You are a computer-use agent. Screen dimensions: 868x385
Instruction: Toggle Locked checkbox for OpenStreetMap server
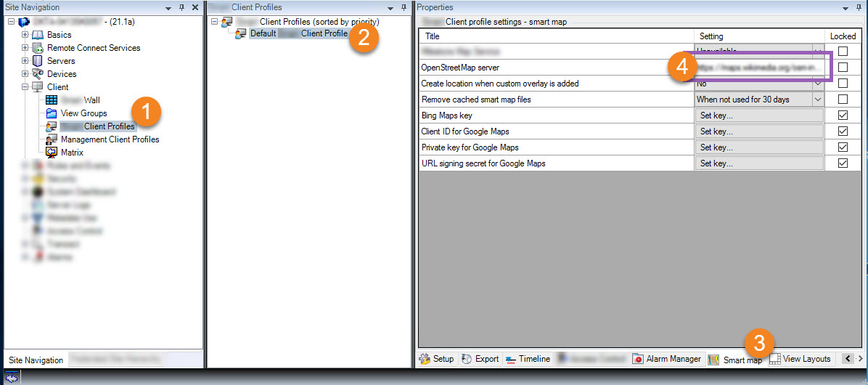843,68
